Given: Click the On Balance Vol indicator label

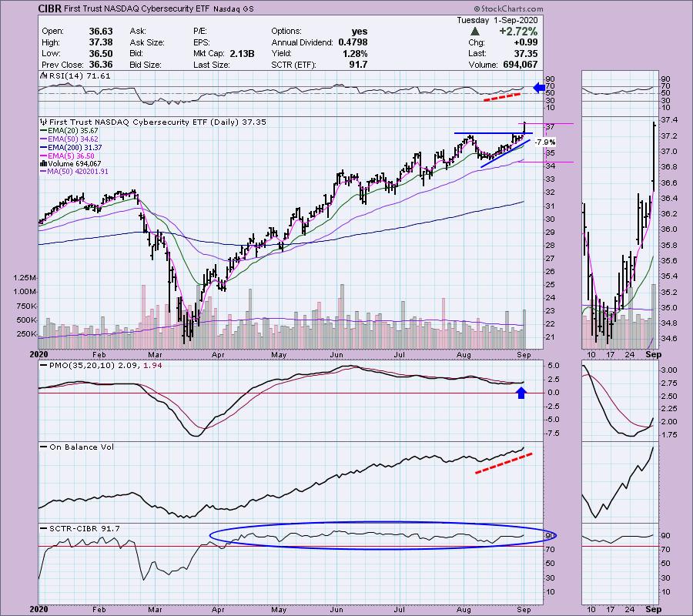Looking at the screenshot, I should pos(77,447).
